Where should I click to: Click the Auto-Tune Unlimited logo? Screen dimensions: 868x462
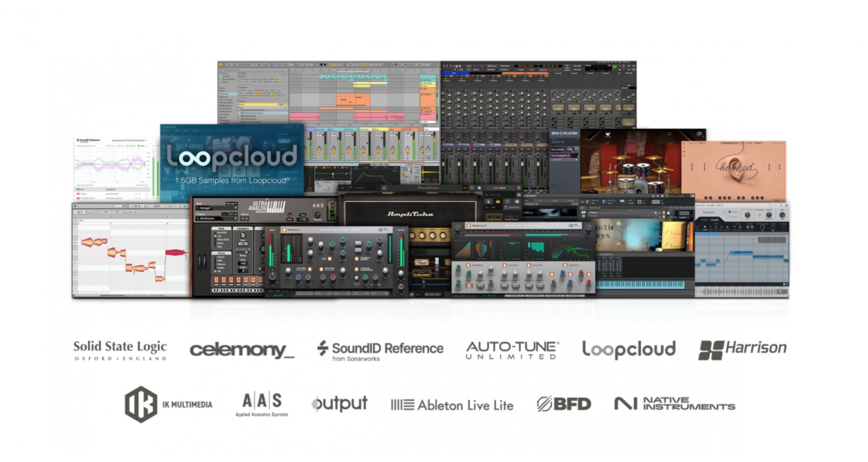point(512,350)
